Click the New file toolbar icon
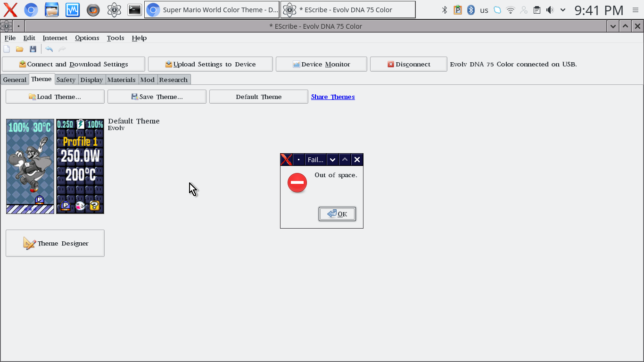644x362 pixels. [7, 49]
